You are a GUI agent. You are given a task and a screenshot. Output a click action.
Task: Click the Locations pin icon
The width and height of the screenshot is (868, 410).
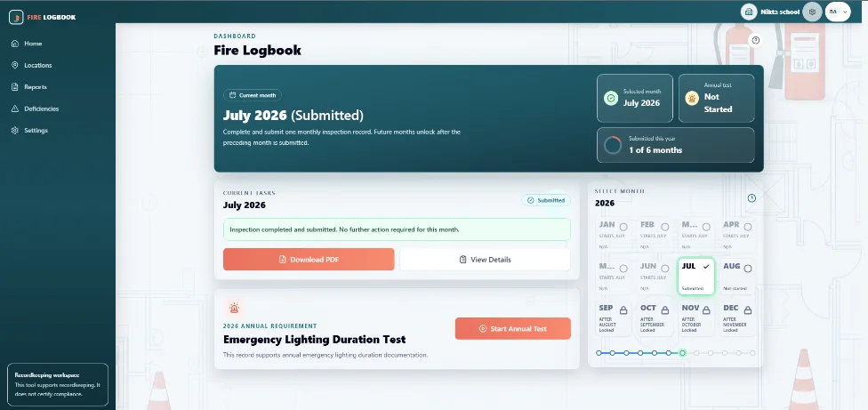(x=15, y=65)
